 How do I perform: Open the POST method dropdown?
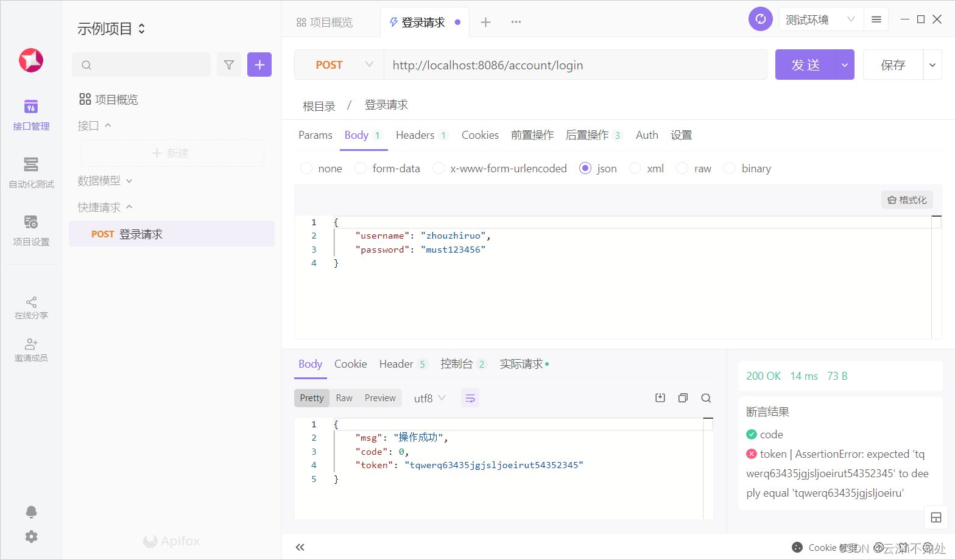click(339, 65)
